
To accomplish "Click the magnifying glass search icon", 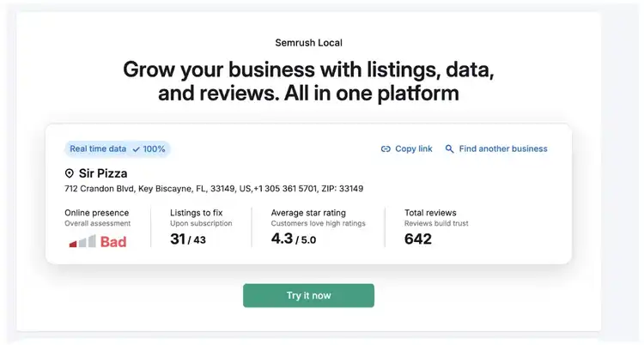I will click(450, 149).
